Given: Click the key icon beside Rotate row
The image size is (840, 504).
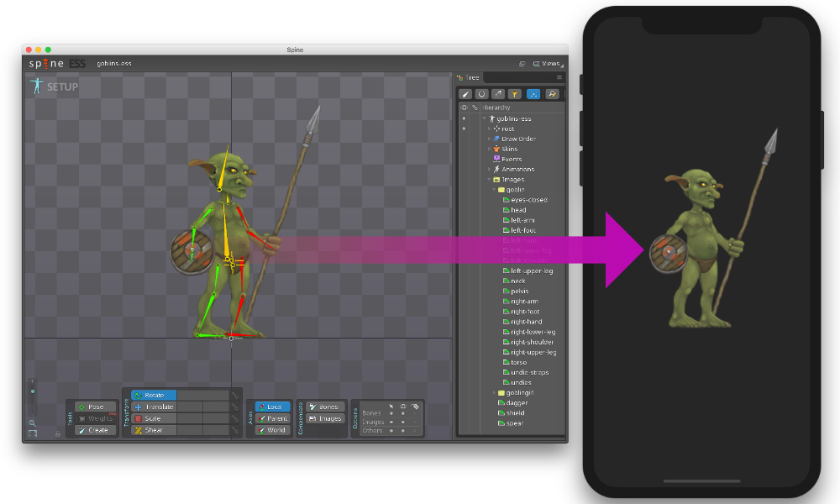Looking at the screenshot, I should point(235,396).
